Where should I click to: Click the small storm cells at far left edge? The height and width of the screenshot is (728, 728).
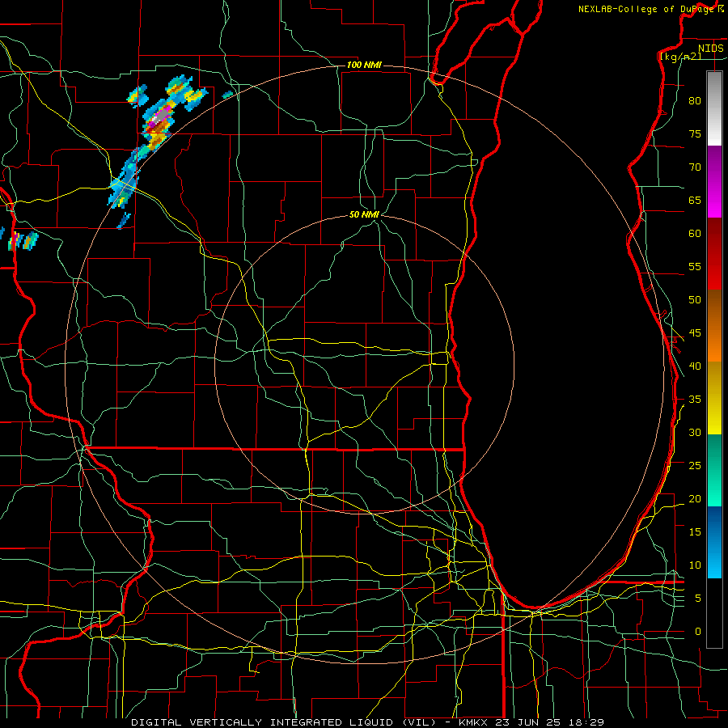click(x=21, y=240)
